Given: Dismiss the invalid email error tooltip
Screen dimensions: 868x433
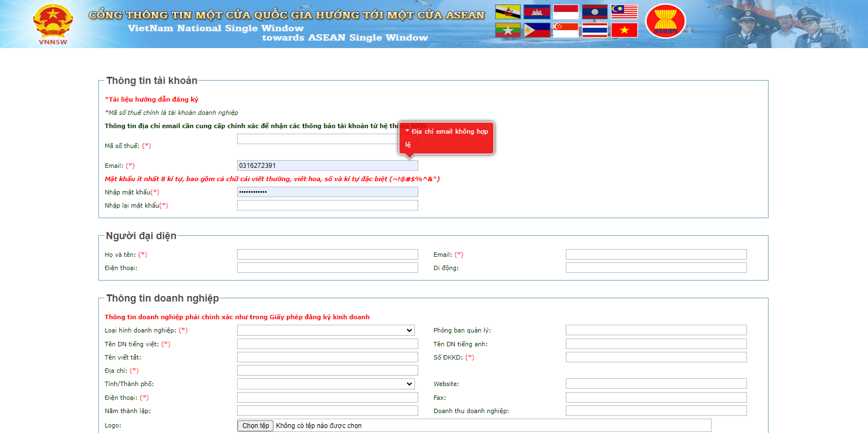Looking at the screenshot, I should [x=446, y=138].
